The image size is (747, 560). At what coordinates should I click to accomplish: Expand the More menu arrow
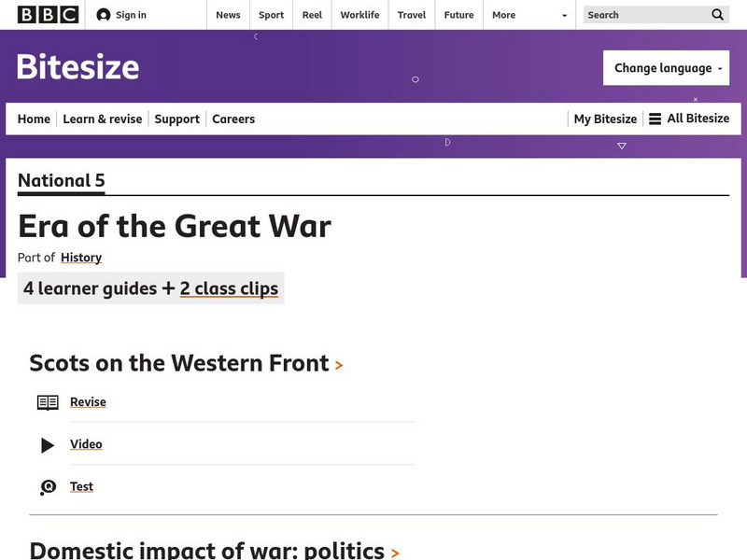click(564, 16)
